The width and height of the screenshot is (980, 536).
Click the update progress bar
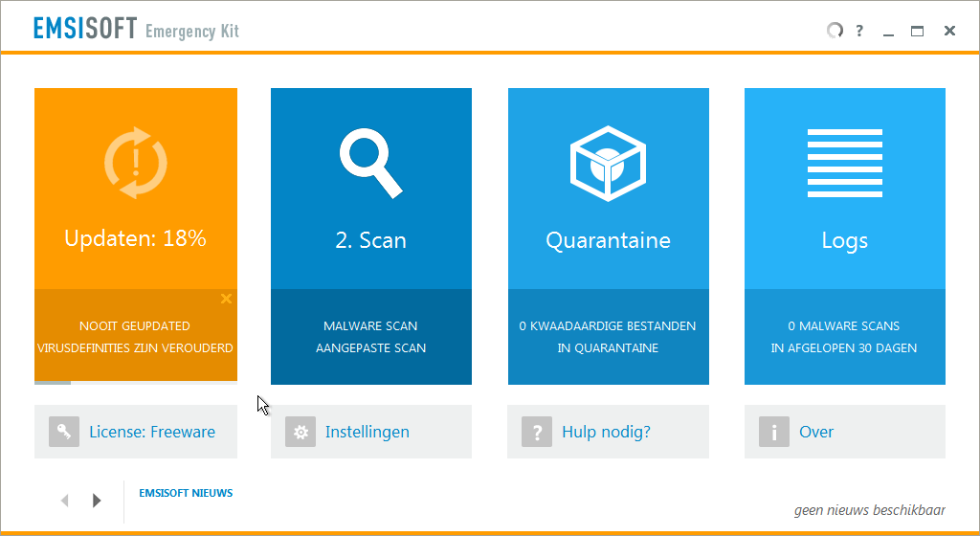tap(136, 383)
